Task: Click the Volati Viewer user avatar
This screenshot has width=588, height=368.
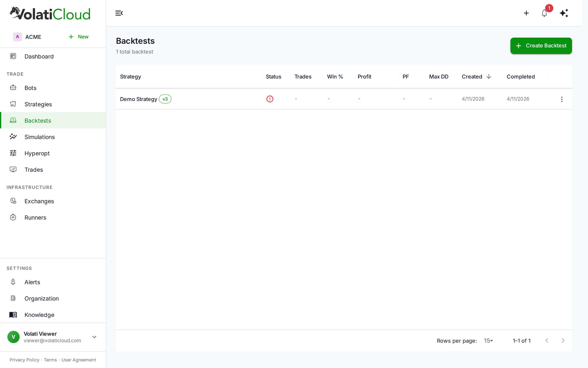Action: click(13, 337)
